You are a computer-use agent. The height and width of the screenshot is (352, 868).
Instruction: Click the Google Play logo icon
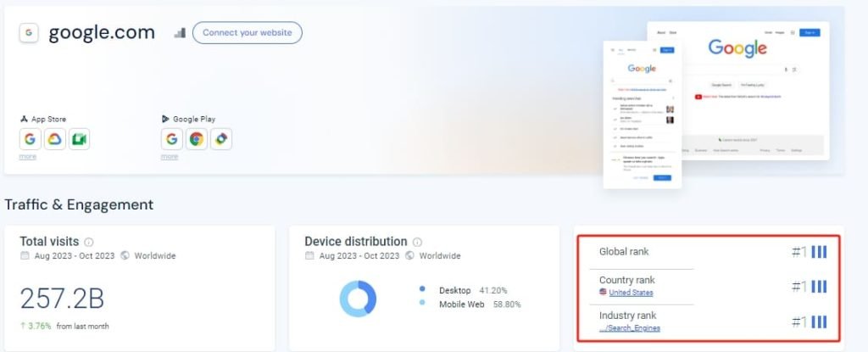coord(165,120)
